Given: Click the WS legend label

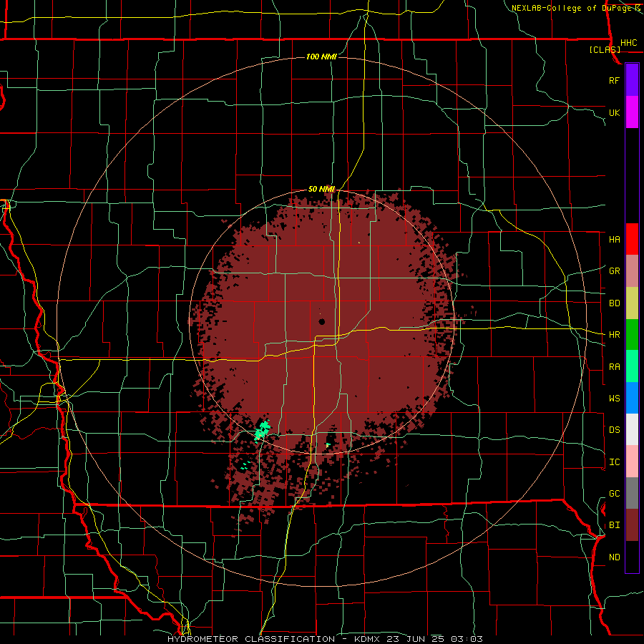Looking at the screenshot, I should click(x=614, y=399).
